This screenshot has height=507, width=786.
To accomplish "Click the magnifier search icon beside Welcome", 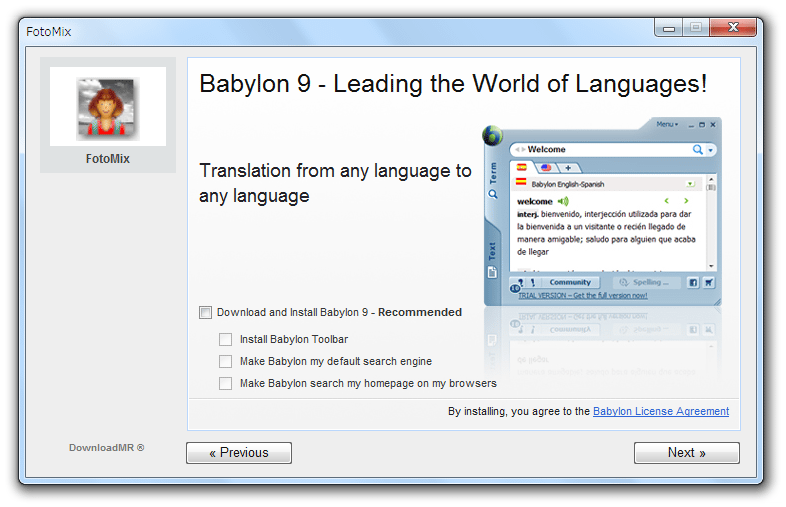I will point(697,149).
